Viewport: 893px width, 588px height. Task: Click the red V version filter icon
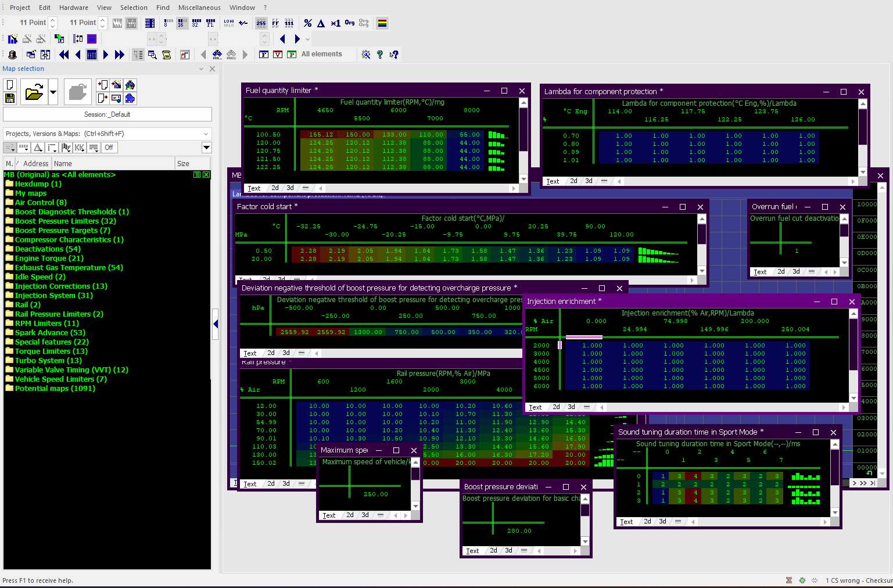point(278,55)
